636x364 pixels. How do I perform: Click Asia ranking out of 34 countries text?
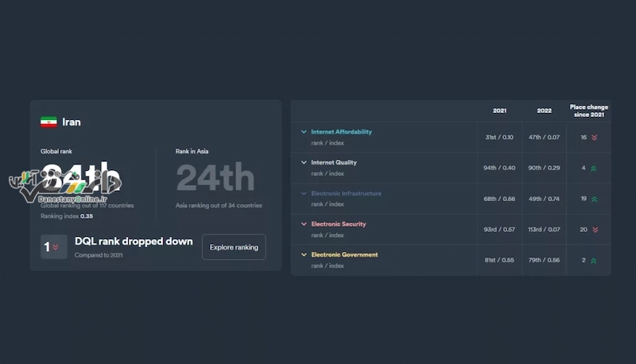pyautogui.click(x=219, y=206)
